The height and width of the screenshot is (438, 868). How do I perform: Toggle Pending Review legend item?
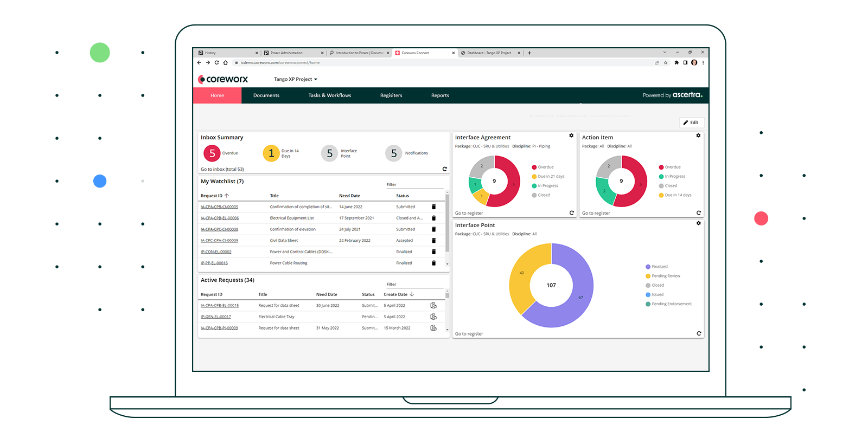click(x=663, y=276)
